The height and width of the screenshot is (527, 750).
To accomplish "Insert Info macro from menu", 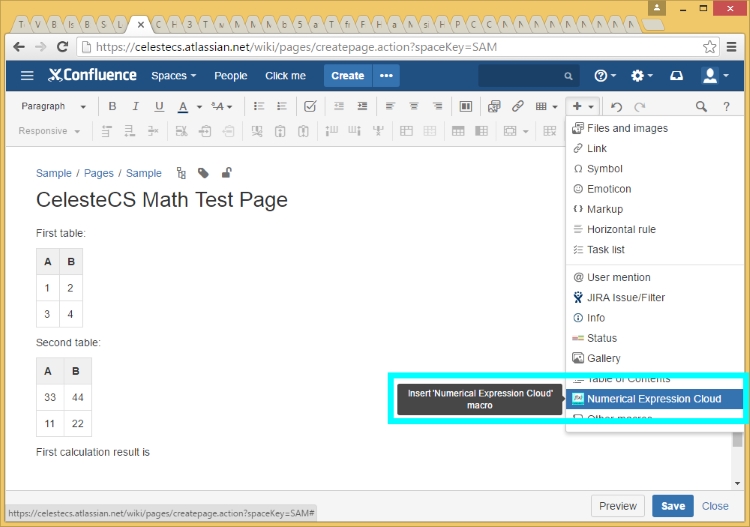I will [x=654, y=318].
